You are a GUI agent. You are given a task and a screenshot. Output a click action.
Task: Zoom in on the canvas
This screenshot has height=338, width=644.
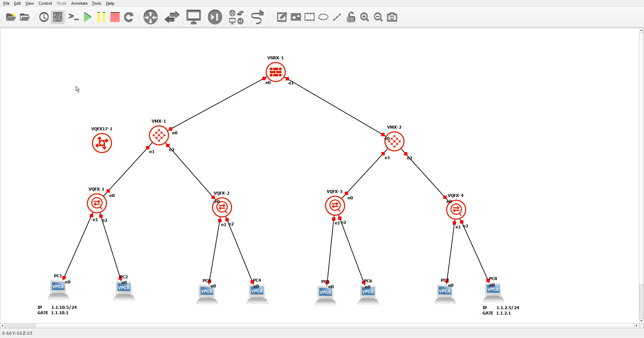point(364,17)
